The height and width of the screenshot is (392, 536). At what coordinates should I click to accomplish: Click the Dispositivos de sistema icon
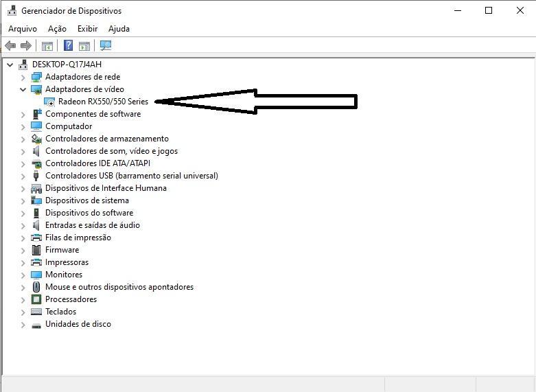pos(36,200)
